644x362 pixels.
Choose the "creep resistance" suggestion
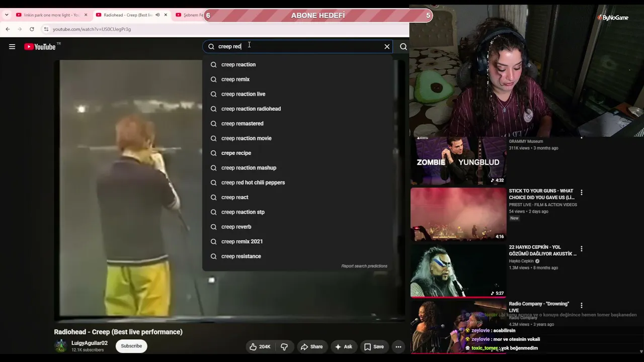point(297,256)
